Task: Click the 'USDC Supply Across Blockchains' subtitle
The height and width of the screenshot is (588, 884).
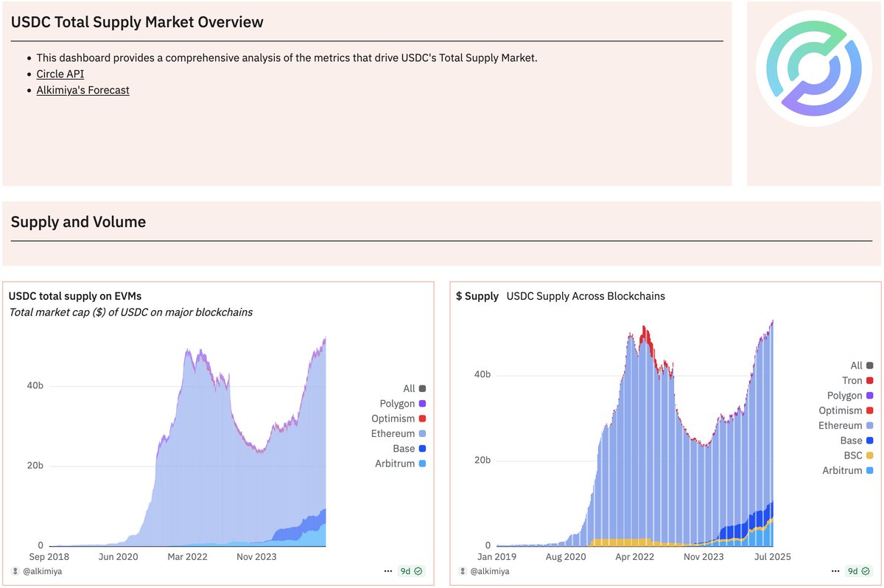Action: point(586,296)
